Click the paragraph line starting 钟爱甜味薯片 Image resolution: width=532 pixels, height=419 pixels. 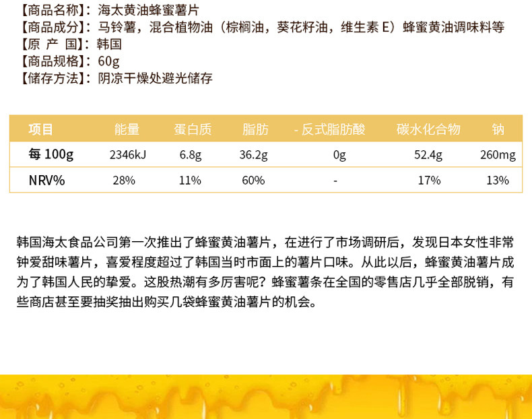coord(265,262)
